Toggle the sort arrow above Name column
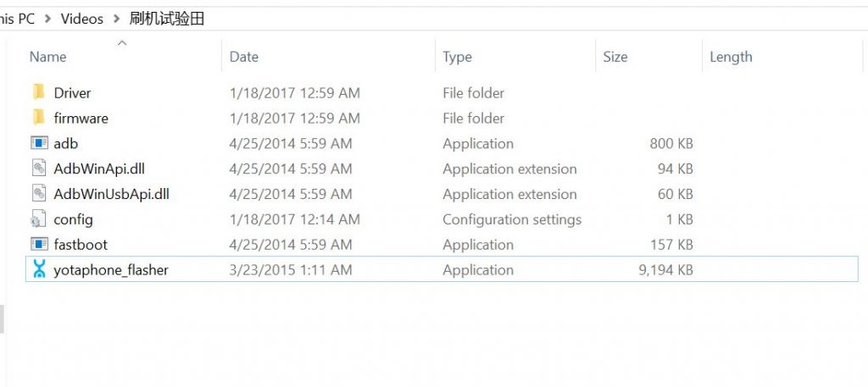 (122, 42)
